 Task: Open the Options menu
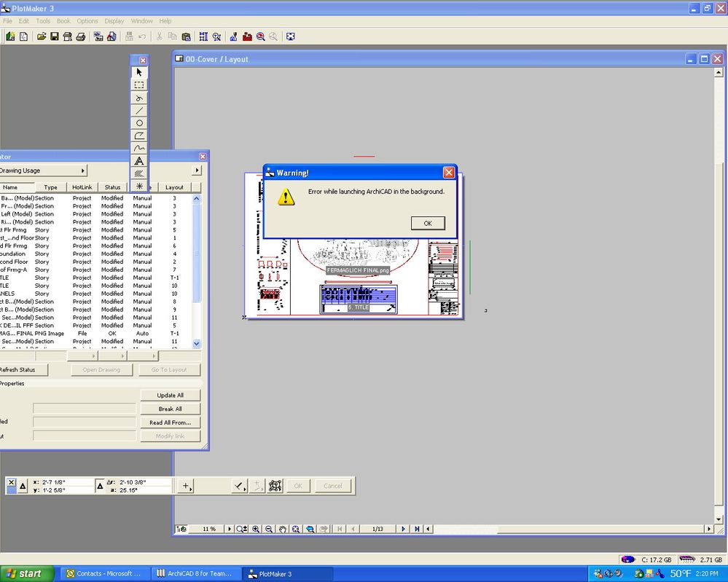point(87,21)
